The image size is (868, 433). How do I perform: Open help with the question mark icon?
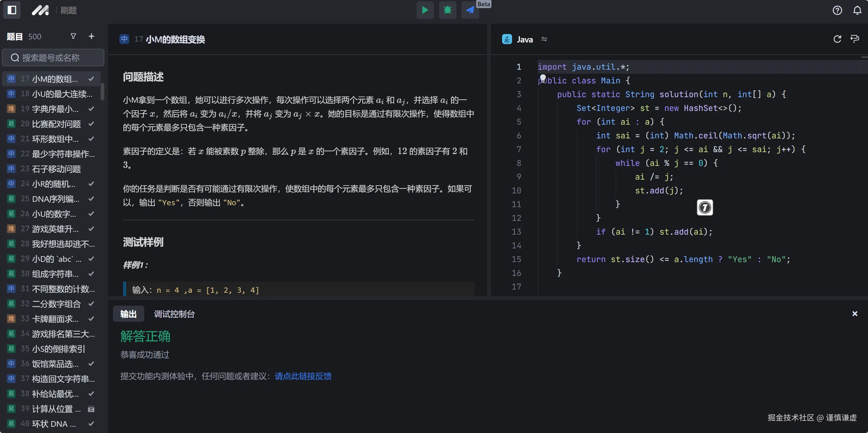coord(837,10)
